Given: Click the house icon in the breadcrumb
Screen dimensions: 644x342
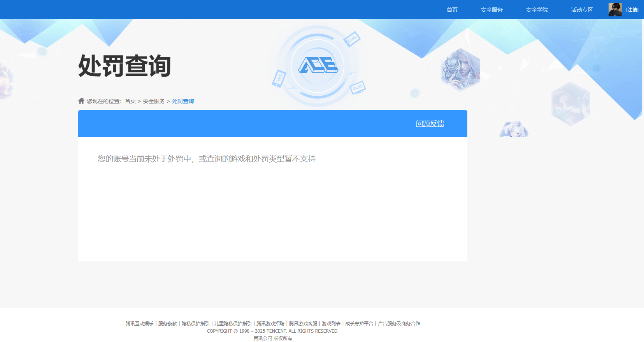Looking at the screenshot, I should click(x=81, y=101).
